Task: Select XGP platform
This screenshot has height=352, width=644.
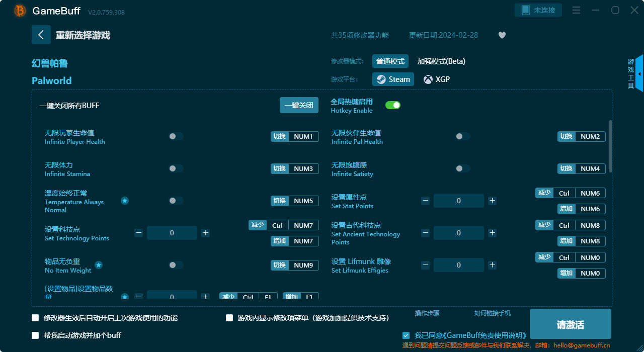Action: pyautogui.click(x=437, y=79)
